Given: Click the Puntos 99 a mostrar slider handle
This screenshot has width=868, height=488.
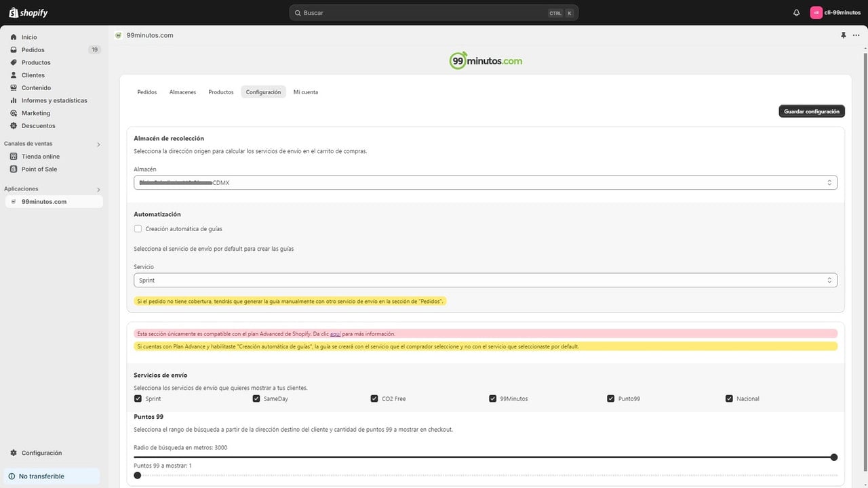Looking at the screenshot, I should [x=138, y=476].
